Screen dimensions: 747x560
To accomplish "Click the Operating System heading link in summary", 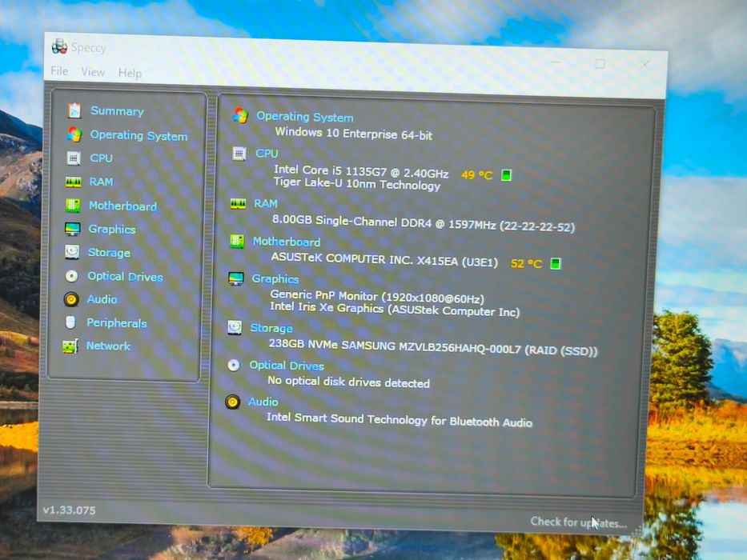I will click(x=305, y=117).
